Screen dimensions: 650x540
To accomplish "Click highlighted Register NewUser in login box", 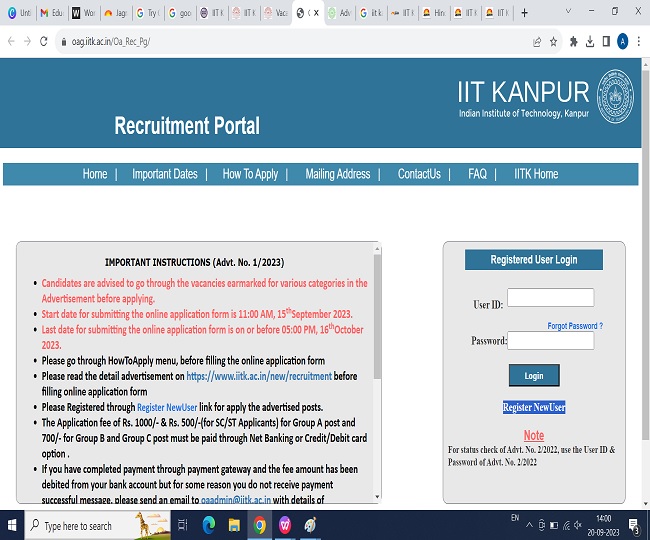I will [x=534, y=407].
